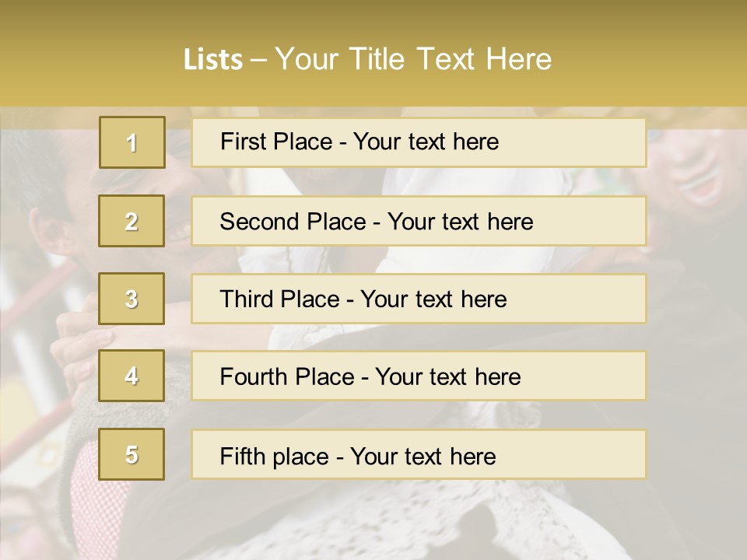Click the number 5 square
The width and height of the screenshot is (747, 560).
click(x=132, y=454)
